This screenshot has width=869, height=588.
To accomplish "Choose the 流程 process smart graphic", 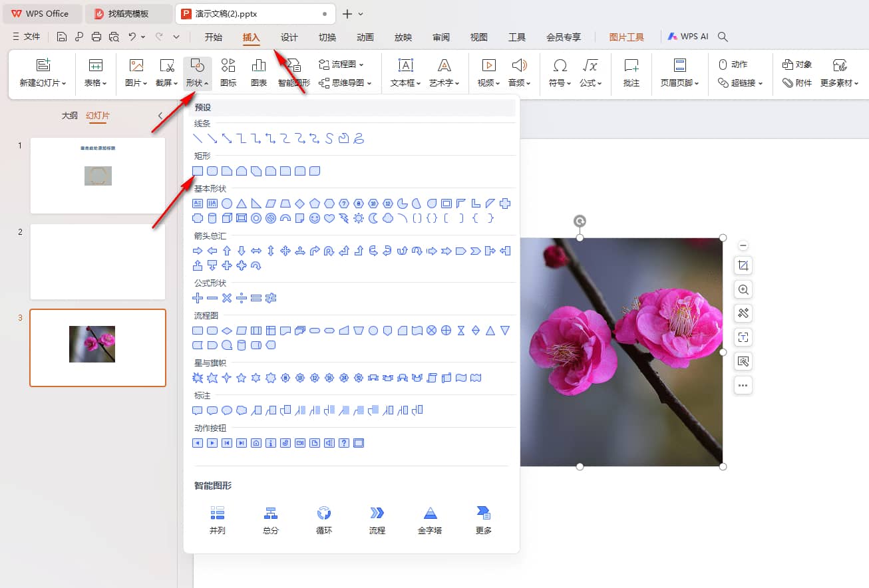I will (377, 519).
